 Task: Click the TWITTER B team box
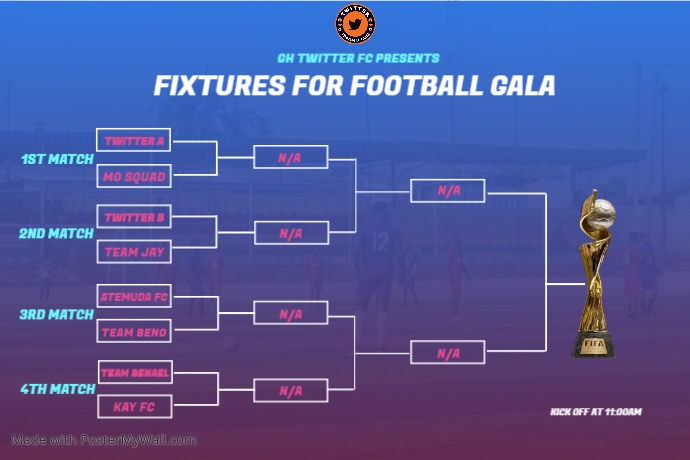[133, 217]
